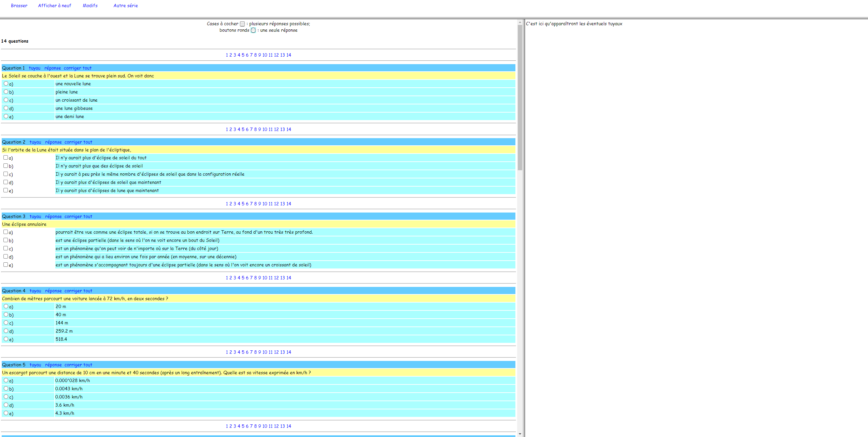Show 'réponse' for Question 2
Viewport: 868px width, 437px height.
point(53,142)
